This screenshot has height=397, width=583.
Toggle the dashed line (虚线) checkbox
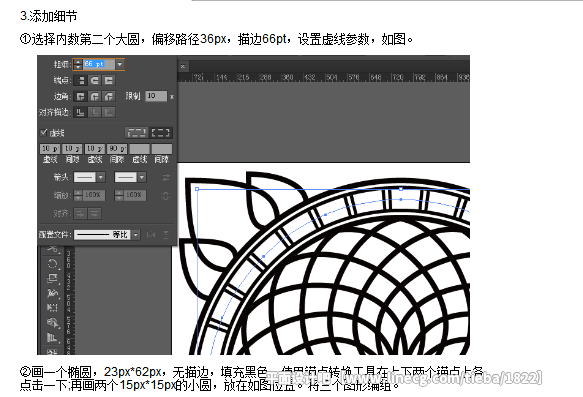coord(44,132)
